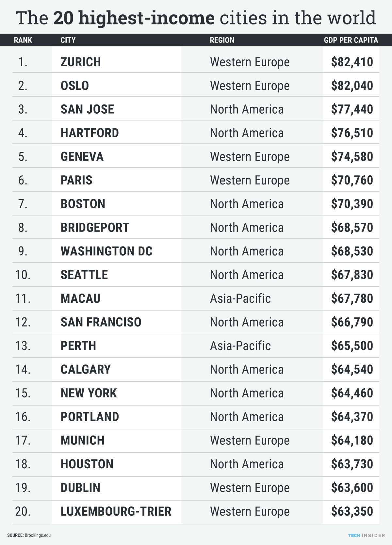
Task: Select the SAN FRANCISO city name
Action: (101, 322)
